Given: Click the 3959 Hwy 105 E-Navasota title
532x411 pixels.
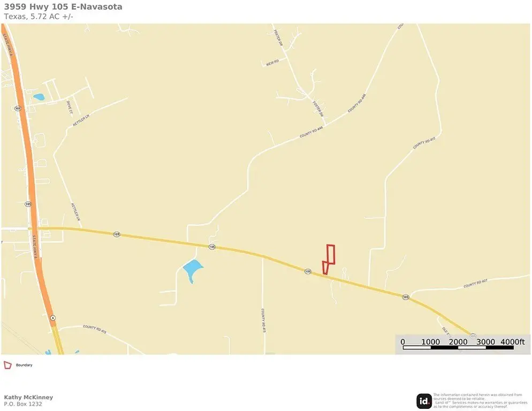Looking at the screenshot, I should click(x=63, y=7).
